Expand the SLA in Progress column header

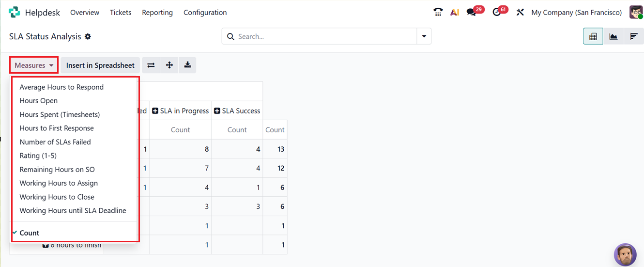pos(180,110)
